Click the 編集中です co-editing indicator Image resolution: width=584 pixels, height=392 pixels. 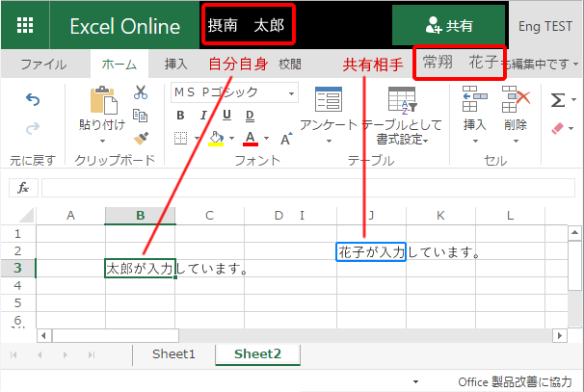click(542, 64)
